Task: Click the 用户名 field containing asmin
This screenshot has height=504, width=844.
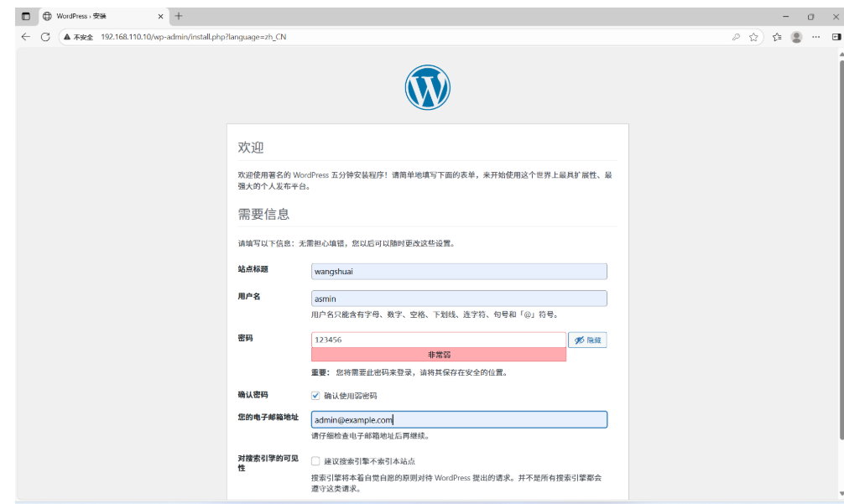Action: 459,299
